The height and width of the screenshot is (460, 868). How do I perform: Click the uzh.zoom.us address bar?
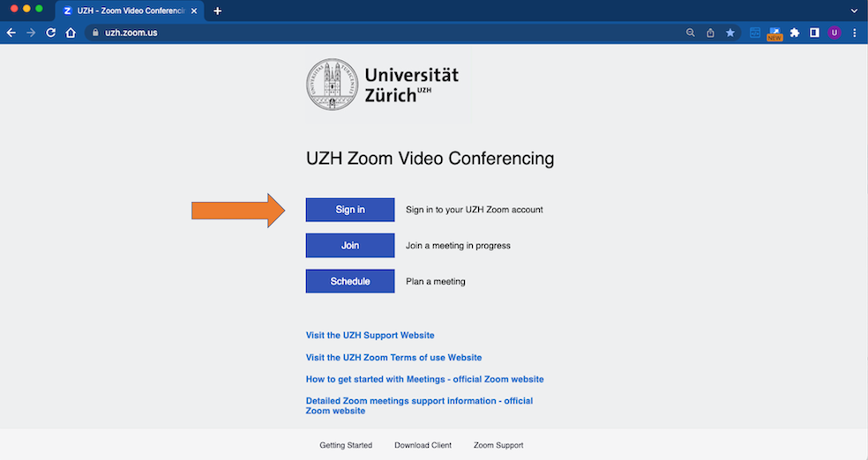point(353,33)
